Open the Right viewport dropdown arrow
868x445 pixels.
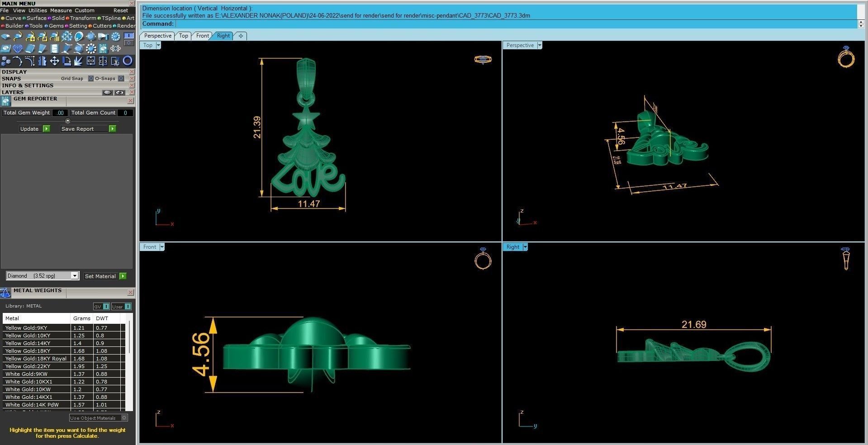pyautogui.click(x=525, y=247)
